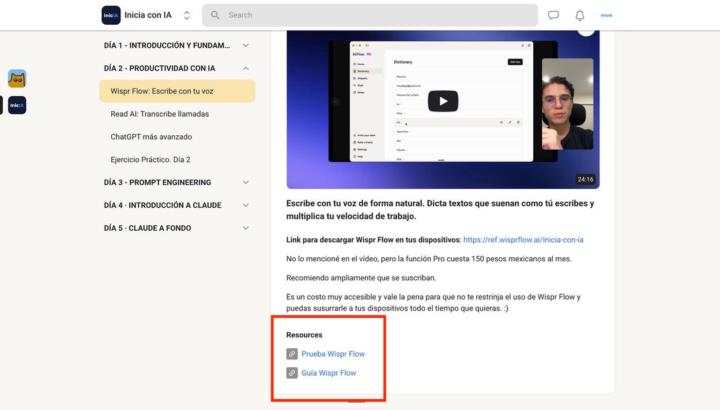
Task: Collapse DÍA 2 - Productividad con IA section
Action: pos(246,68)
